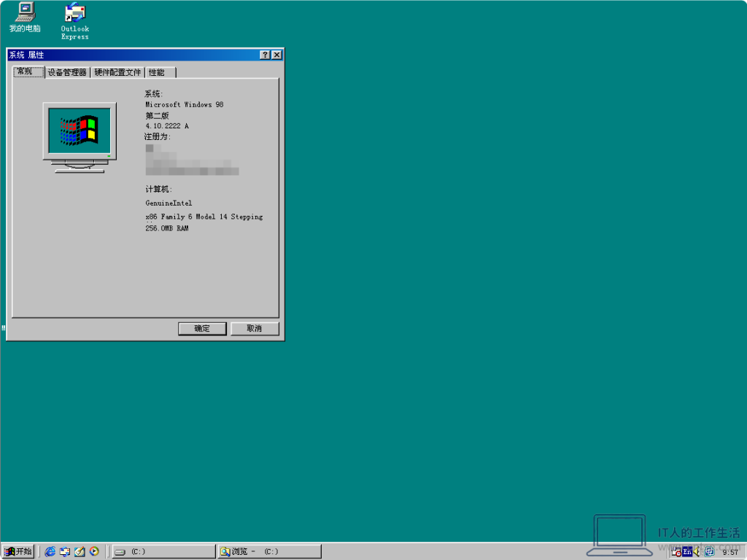Click the GenuineIntel processor text

pos(169,203)
